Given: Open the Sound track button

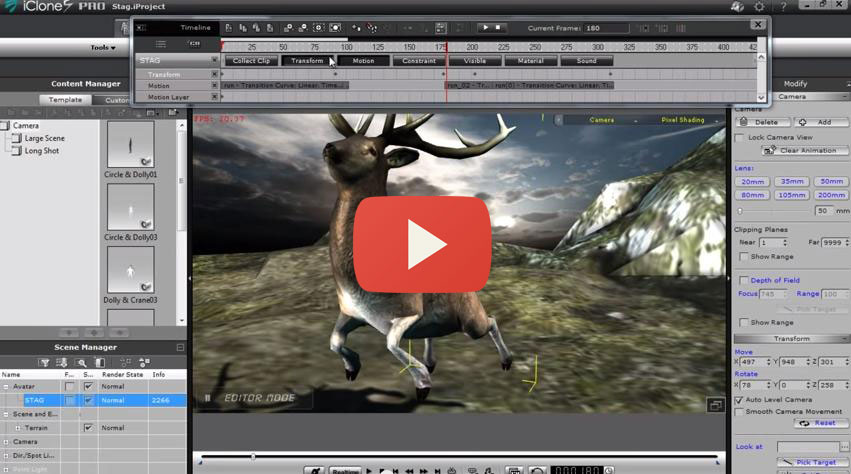Looking at the screenshot, I should [586, 61].
